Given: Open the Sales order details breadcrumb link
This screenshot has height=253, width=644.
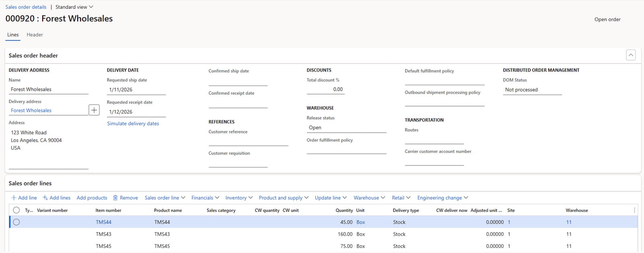Looking at the screenshot, I should tap(26, 7).
